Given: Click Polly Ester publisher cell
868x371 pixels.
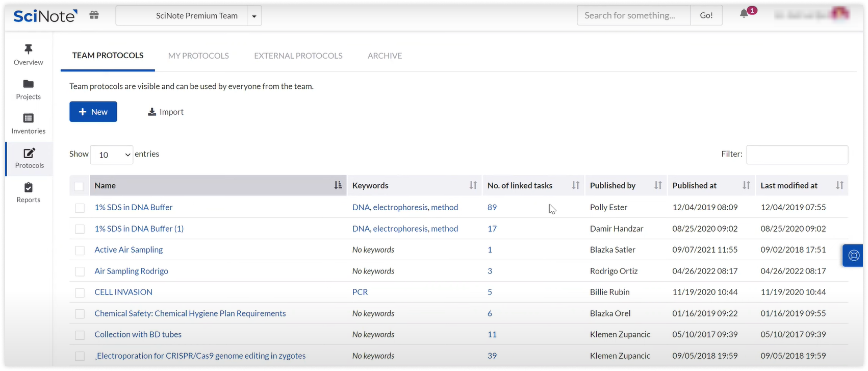Looking at the screenshot, I should [608, 207].
